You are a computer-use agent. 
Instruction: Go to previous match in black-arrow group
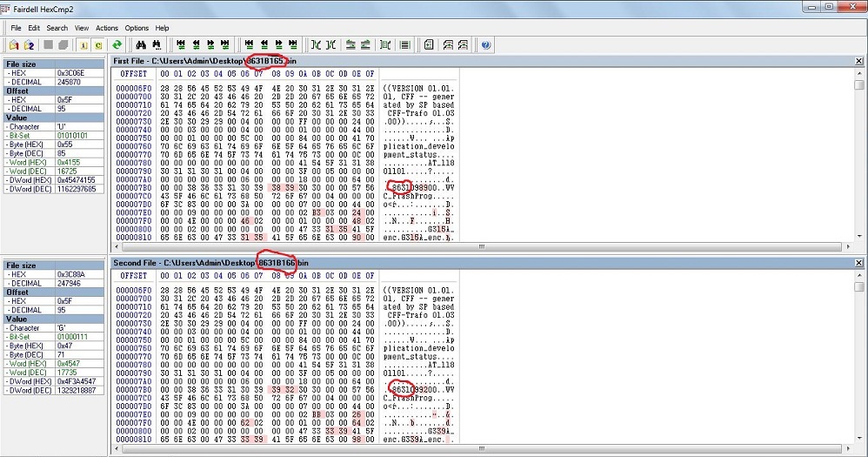[x=264, y=45]
